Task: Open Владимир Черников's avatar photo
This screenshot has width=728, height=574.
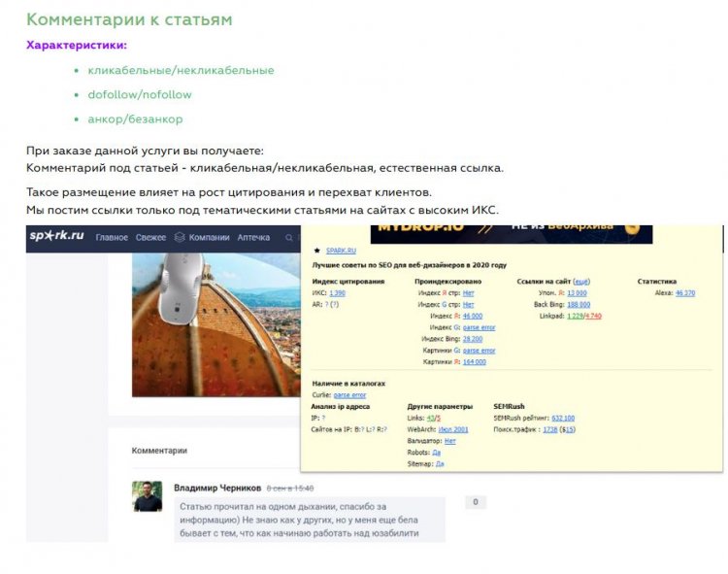Action: 148,496
